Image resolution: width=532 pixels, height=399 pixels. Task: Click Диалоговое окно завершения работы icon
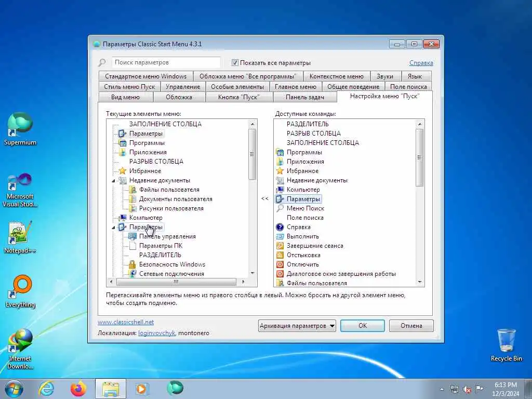[280, 273]
